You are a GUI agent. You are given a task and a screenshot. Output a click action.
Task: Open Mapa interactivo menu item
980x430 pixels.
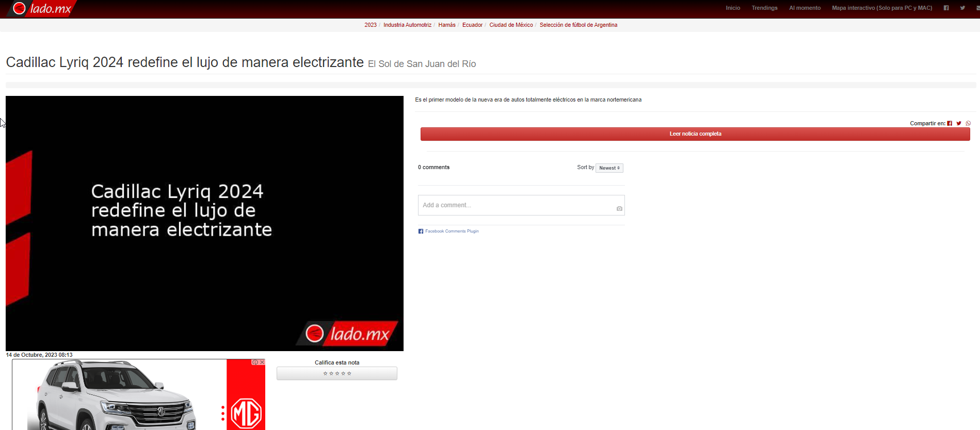click(882, 8)
